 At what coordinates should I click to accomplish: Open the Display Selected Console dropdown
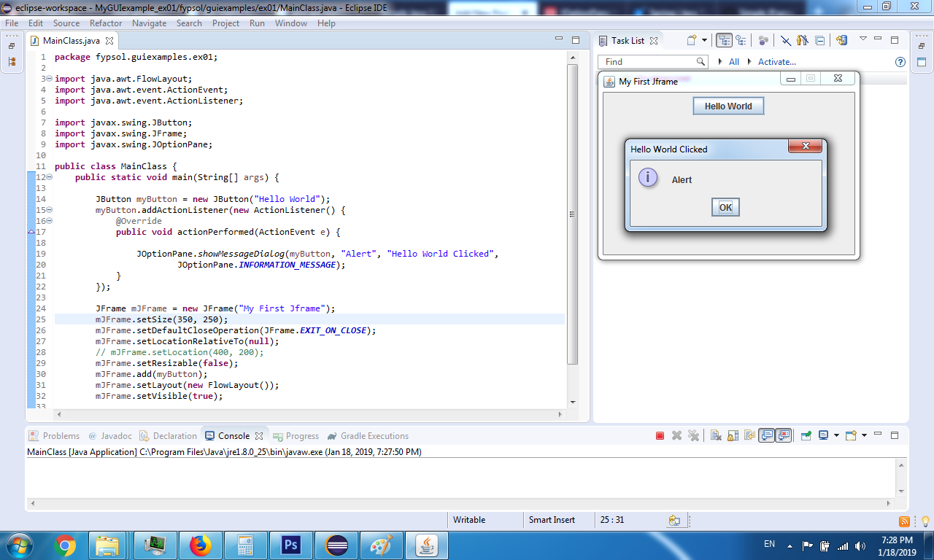(835, 435)
